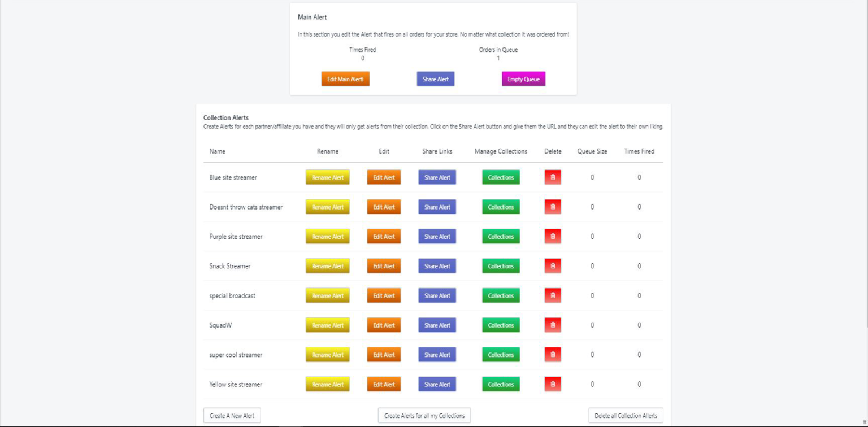Share the super cool streamer alert

(x=437, y=355)
